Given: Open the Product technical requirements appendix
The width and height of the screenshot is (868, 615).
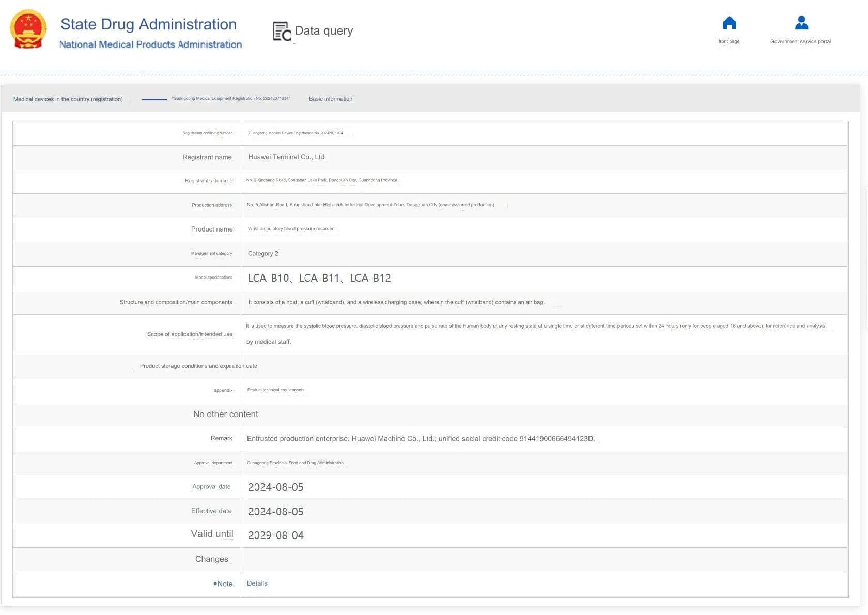Looking at the screenshot, I should coord(275,390).
